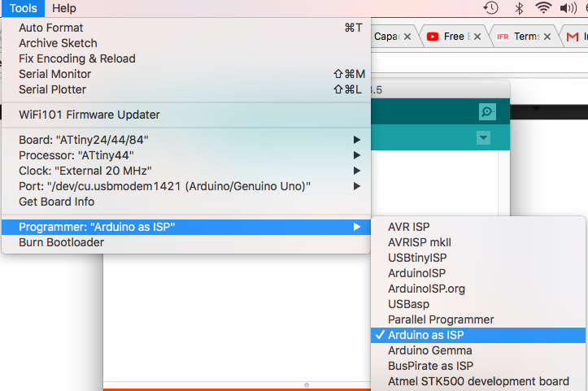The height and width of the screenshot is (391, 588).
Task: Open the Help menu
Action: pyautogui.click(x=64, y=8)
